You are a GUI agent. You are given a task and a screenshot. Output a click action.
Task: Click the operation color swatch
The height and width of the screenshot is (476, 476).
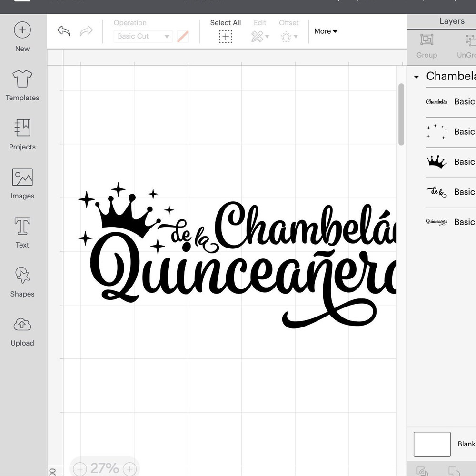point(183,37)
